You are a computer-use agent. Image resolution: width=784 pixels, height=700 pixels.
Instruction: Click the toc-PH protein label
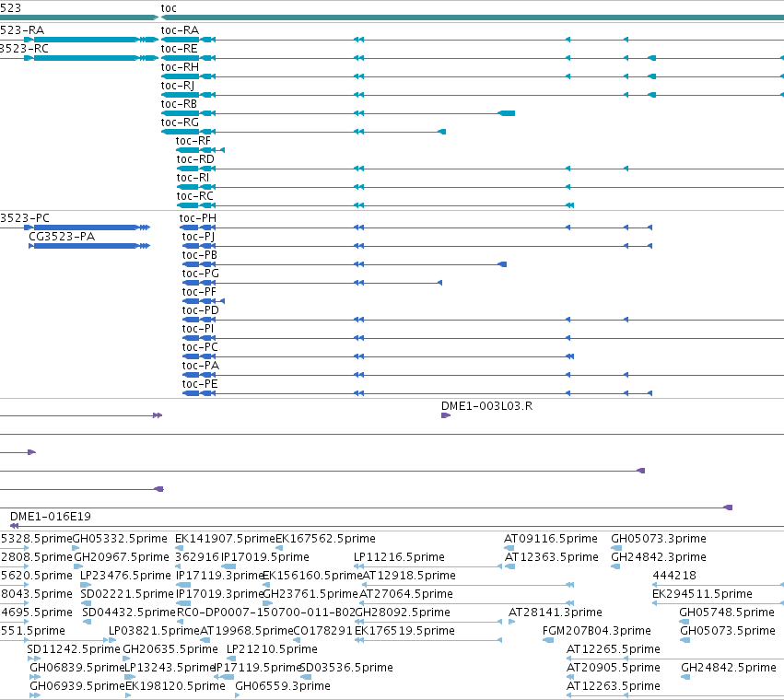(198, 218)
